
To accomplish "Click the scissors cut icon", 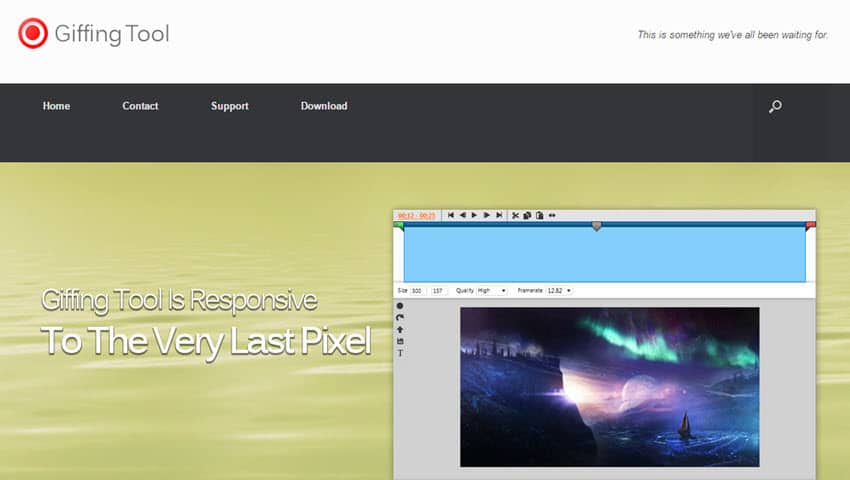I will pos(516,215).
